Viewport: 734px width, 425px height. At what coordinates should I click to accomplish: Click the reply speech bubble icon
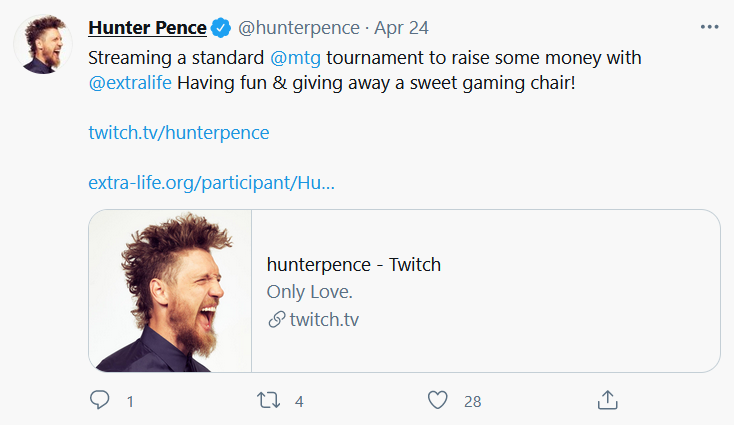click(x=99, y=400)
